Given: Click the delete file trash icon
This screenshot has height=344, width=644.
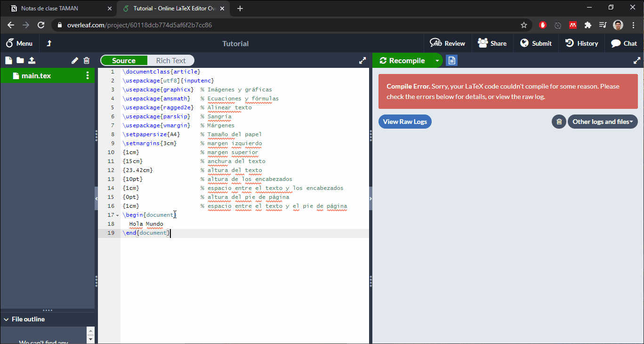Looking at the screenshot, I should click(87, 60).
